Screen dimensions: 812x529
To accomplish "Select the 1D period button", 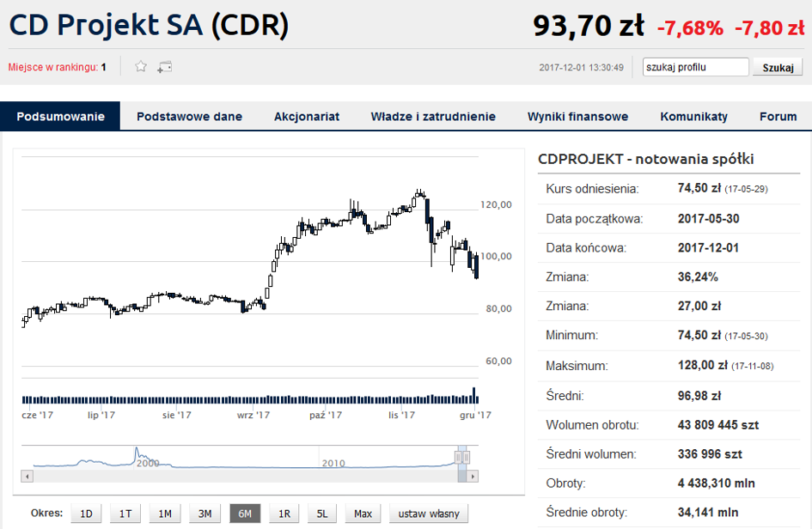I will (x=86, y=514).
